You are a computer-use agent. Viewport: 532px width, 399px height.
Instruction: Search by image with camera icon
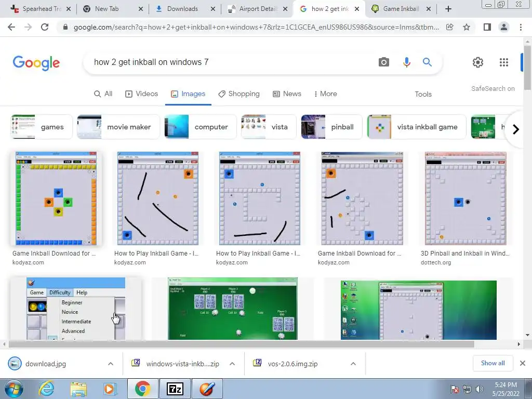coord(384,62)
